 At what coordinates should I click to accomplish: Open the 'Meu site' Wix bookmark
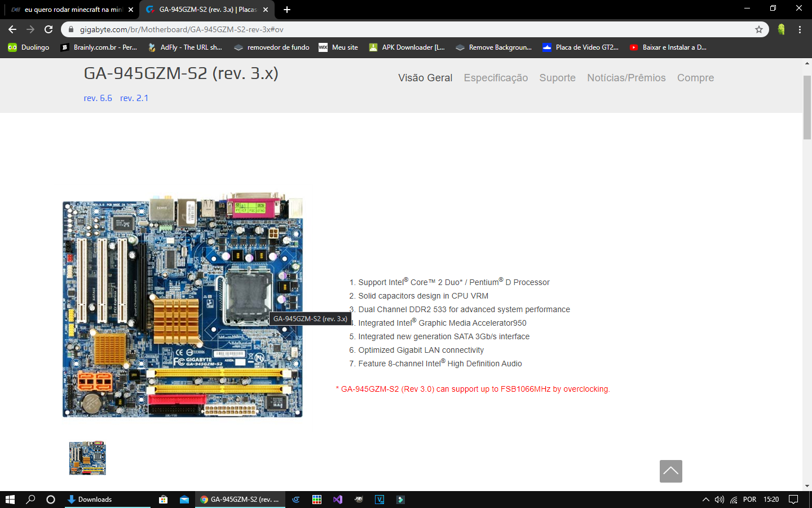(338, 47)
